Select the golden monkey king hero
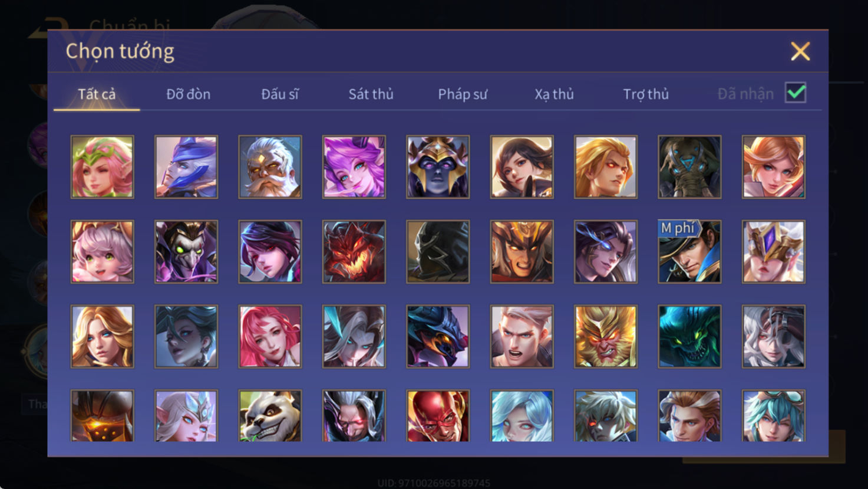 coord(606,337)
